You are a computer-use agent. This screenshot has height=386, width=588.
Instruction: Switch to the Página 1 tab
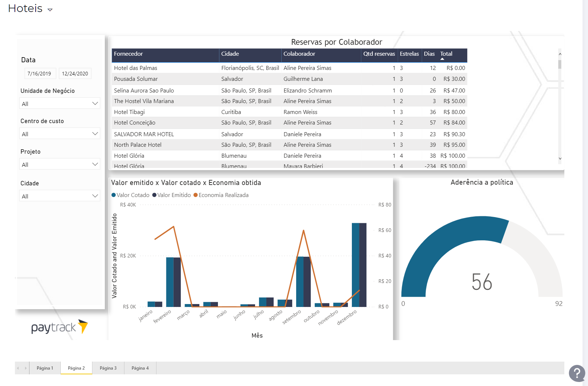(x=45, y=368)
